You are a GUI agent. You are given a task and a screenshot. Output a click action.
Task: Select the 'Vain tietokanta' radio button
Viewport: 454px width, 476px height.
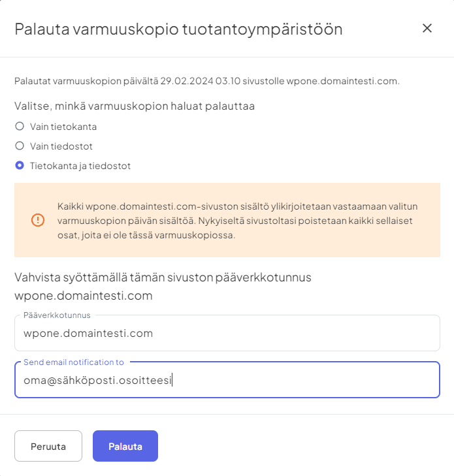(x=20, y=126)
